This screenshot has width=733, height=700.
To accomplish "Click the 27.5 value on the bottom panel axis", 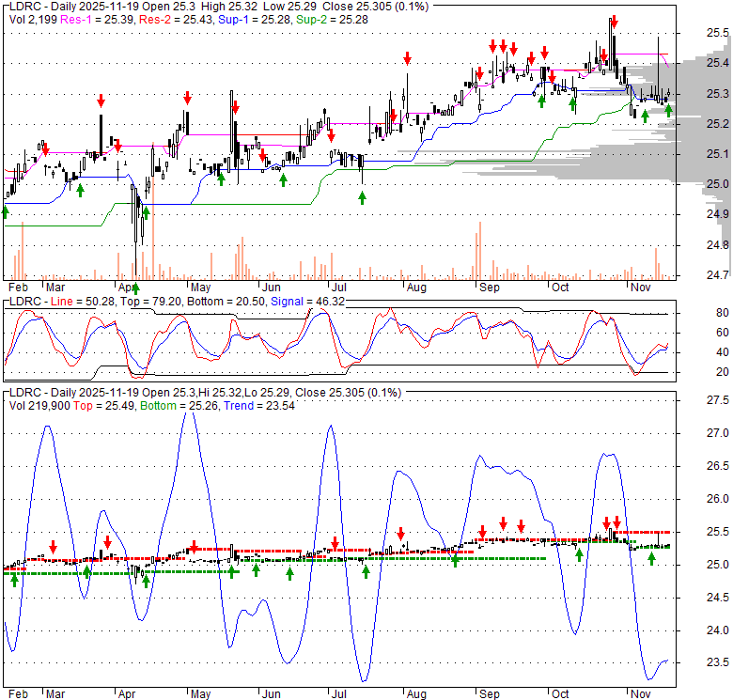I will (716, 401).
